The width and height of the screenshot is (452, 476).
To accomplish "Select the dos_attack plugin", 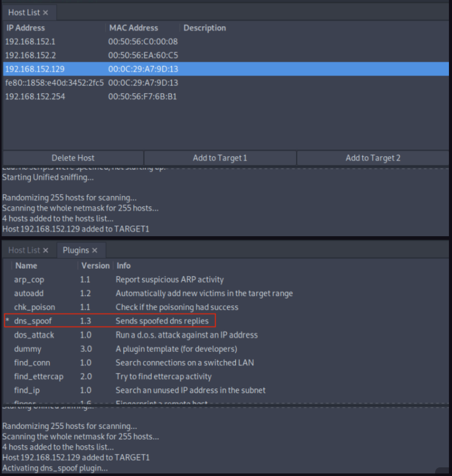I will pos(34,335).
